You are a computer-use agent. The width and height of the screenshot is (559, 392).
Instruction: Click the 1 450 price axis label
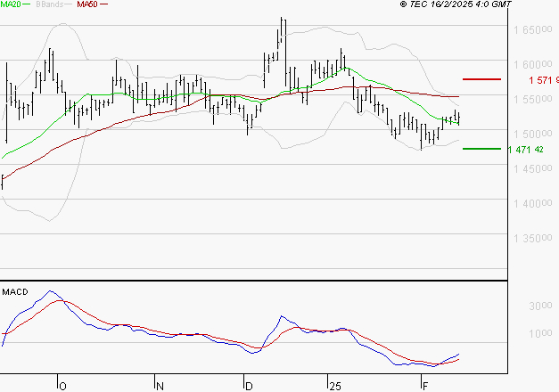(532, 169)
